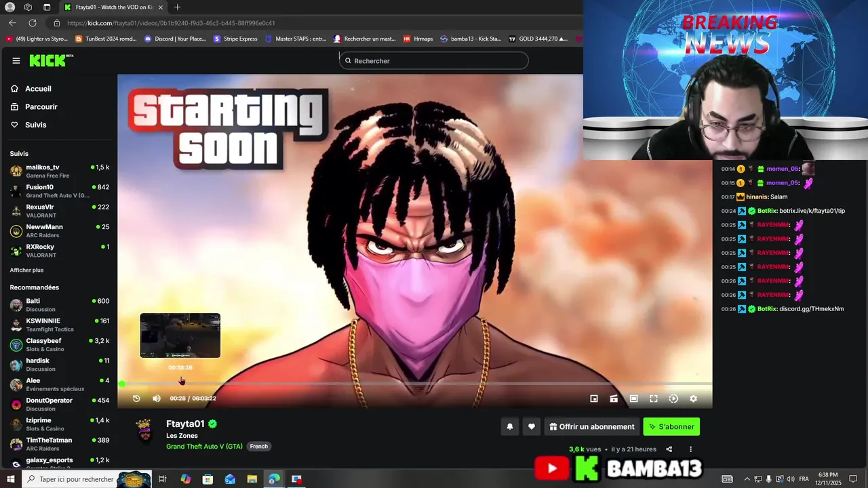Open Windows Start menu
The height and width of the screenshot is (488, 868).
click(10, 479)
